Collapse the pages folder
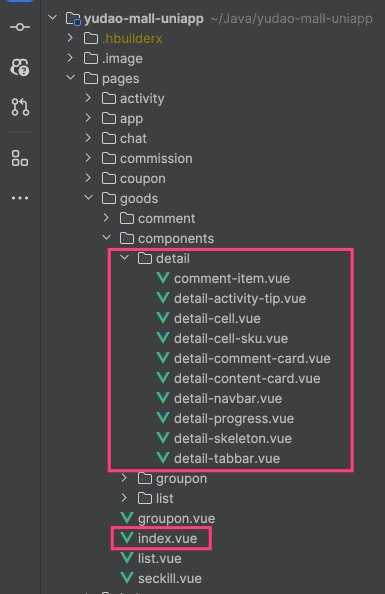The image size is (385, 594). 70,78
